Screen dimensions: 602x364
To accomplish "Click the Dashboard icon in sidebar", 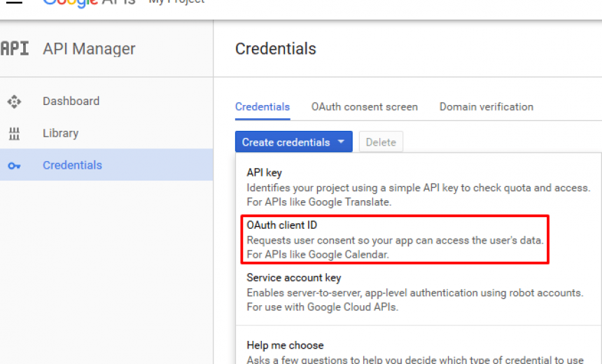I will click(x=14, y=101).
